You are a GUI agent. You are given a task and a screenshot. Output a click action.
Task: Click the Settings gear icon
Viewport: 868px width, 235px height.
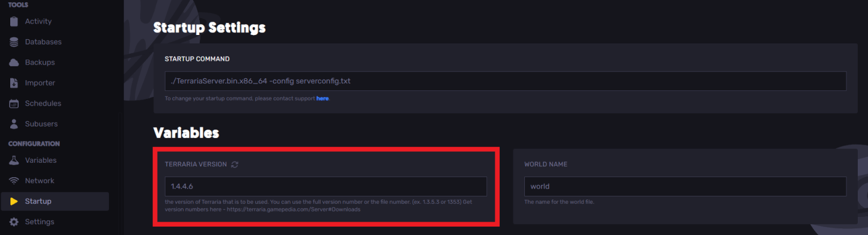14,222
